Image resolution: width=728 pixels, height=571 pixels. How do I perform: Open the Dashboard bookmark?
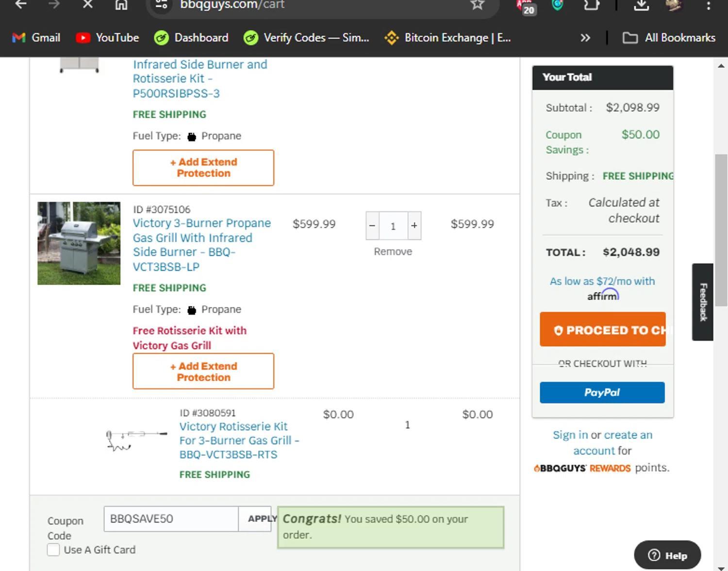click(191, 38)
